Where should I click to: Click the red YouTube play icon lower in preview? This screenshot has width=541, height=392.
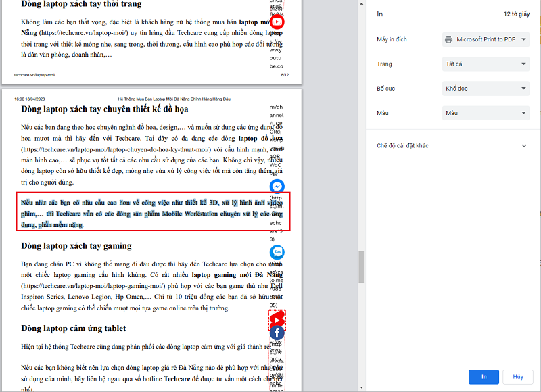[x=277, y=318]
